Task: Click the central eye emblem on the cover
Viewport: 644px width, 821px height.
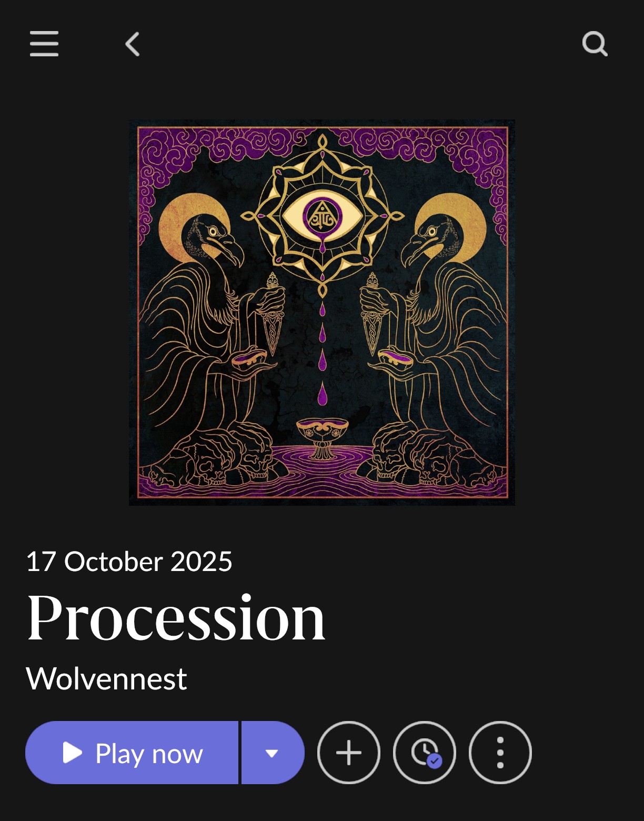Action: (322, 216)
